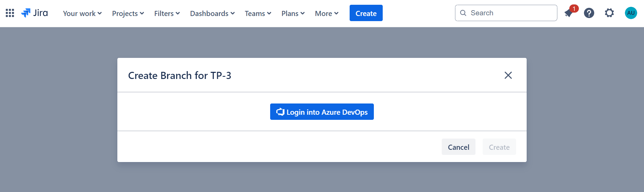Open the app switcher grid icon
This screenshot has width=644, height=192.
click(x=10, y=13)
